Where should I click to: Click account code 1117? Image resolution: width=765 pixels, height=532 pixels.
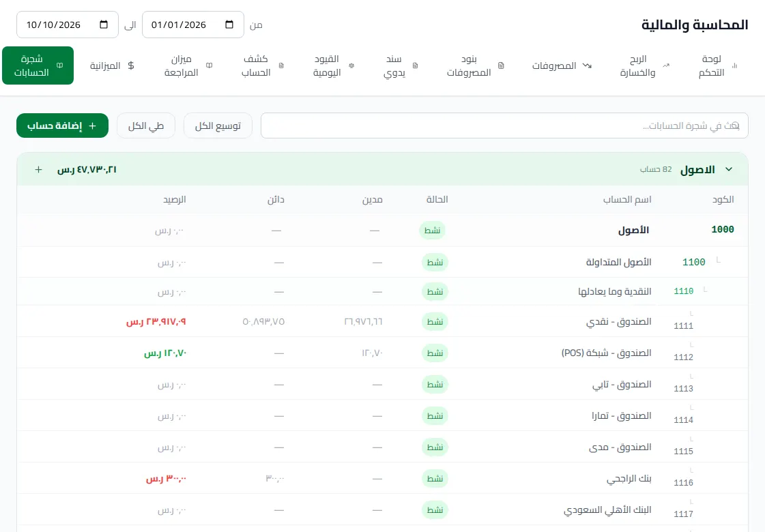(x=684, y=514)
